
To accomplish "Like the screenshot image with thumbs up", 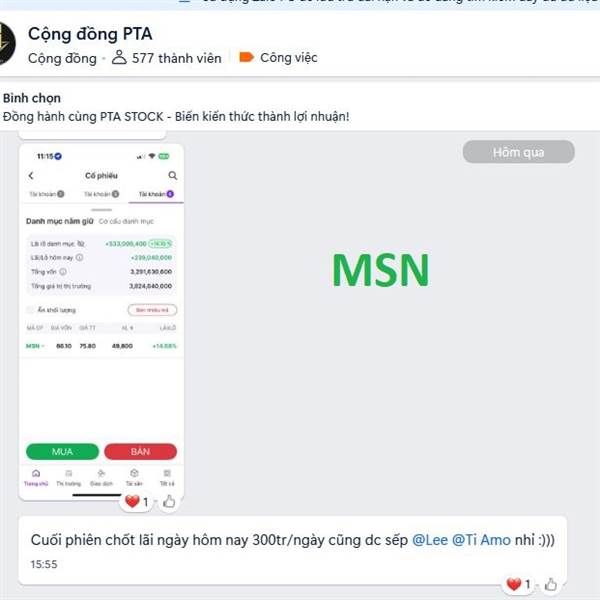I will 169,501.
